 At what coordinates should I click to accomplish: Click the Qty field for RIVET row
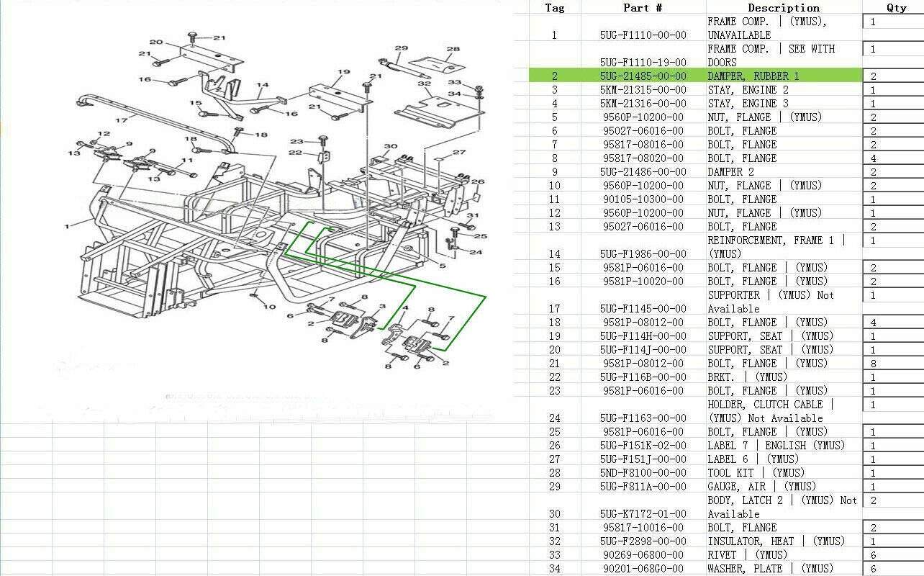[x=892, y=555]
